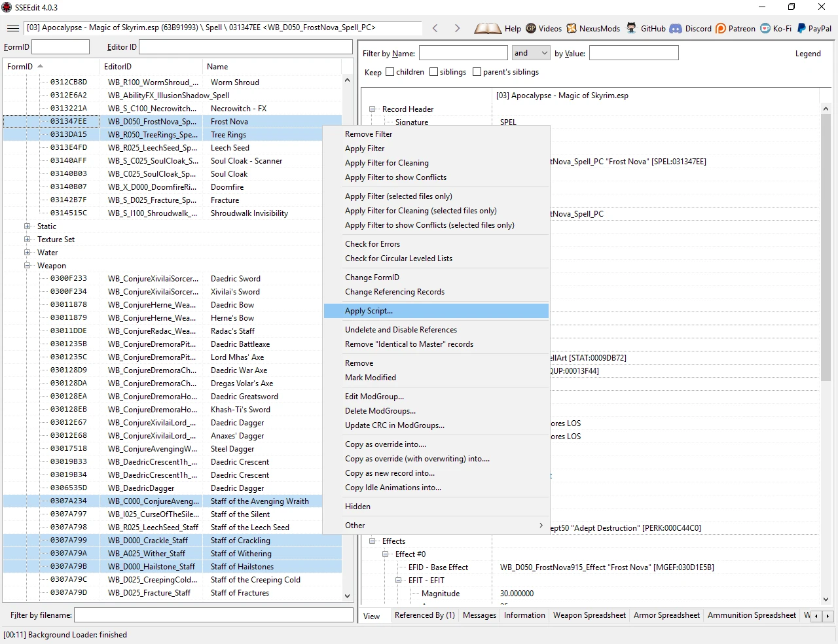The image size is (838, 644).
Task: Navigate forward with the right arrow
Action: 457,28
